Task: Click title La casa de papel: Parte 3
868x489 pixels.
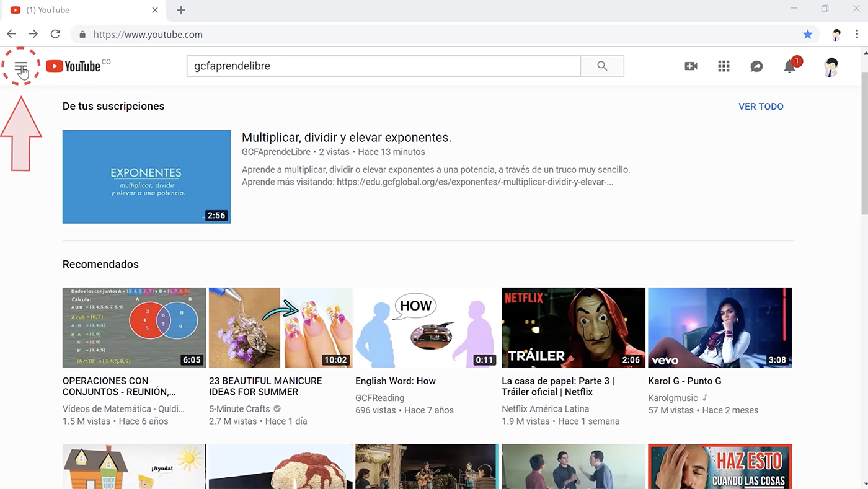Action: click(x=558, y=386)
